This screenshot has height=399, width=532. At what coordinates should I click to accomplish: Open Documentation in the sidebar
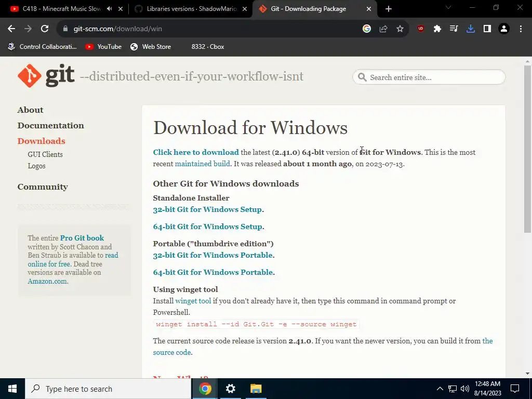click(x=50, y=126)
